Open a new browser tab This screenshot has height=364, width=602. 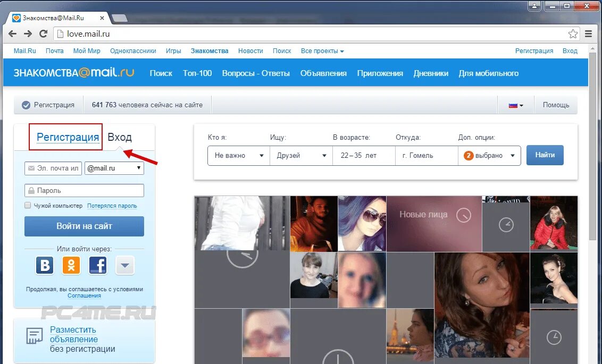[x=120, y=18]
